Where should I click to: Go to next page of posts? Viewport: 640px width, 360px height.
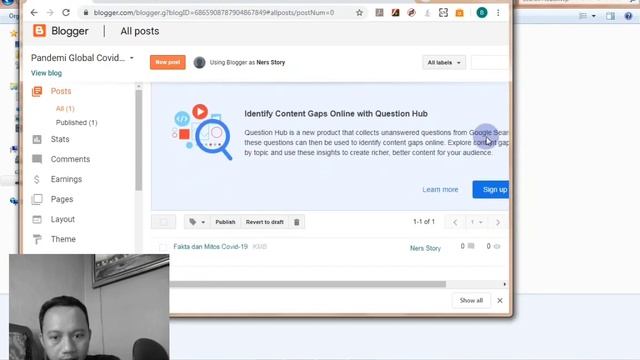point(498,222)
